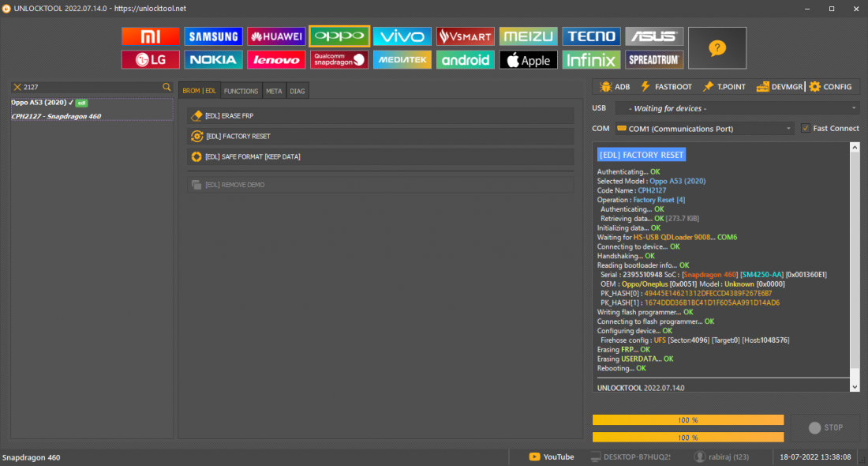
Task: Open the Tecno brand section
Action: click(591, 36)
